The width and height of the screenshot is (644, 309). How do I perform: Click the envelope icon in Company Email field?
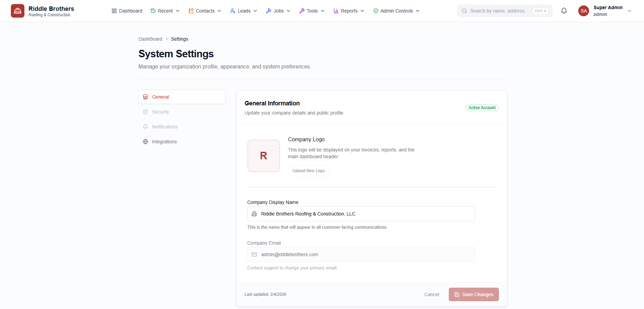click(x=254, y=254)
